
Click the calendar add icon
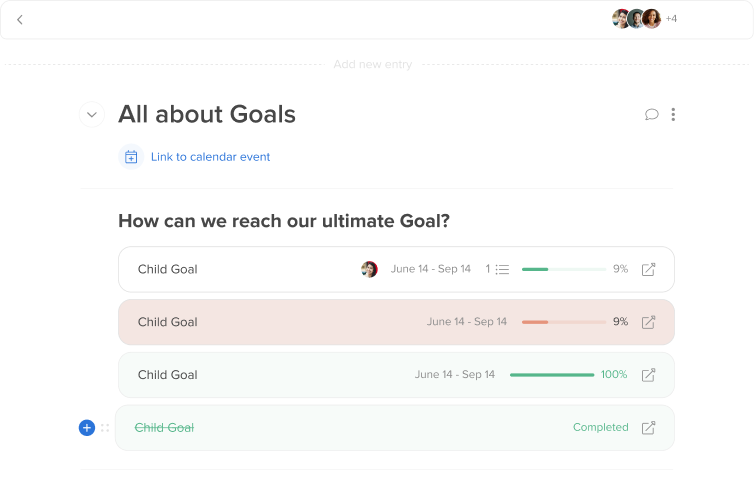pyautogui.click(x=131, y=157)
